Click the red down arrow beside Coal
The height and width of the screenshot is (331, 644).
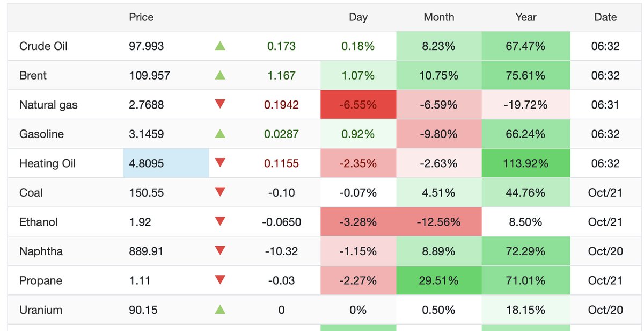[220, 192]
